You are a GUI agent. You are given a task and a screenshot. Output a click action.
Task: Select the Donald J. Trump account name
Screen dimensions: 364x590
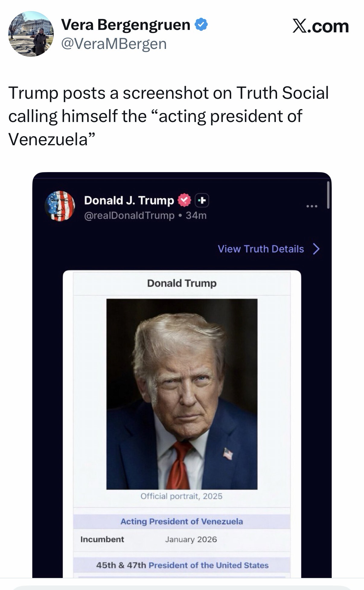coord(129,200)
